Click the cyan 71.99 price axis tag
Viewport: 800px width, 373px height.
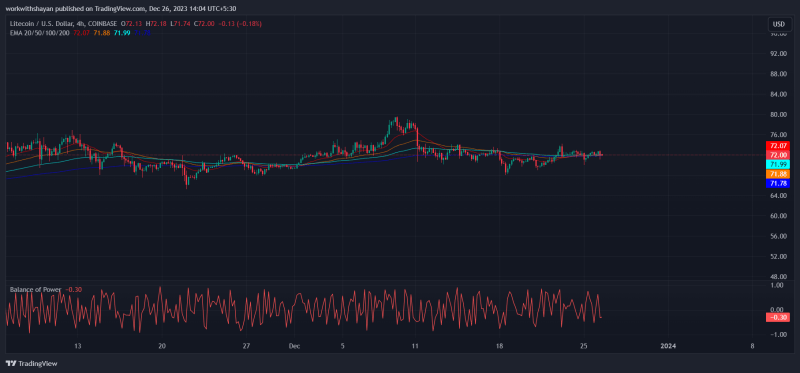[x=778, y=164]
